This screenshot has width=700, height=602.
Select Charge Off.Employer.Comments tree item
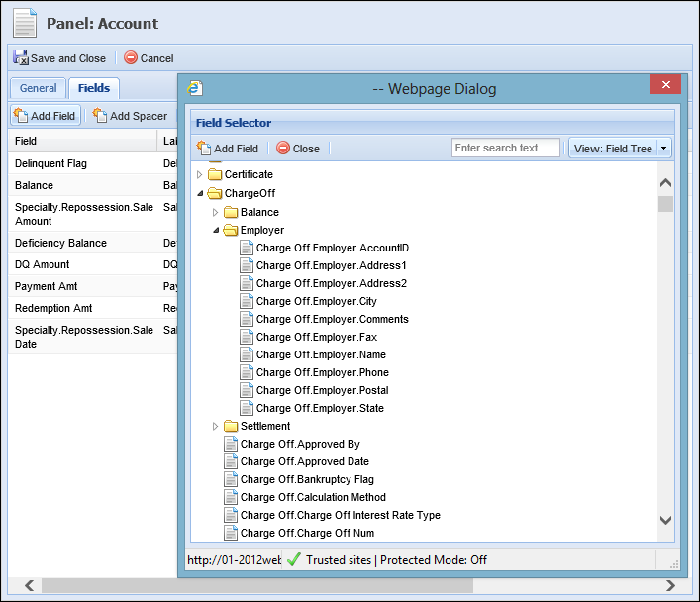click(x=332, y=319)
